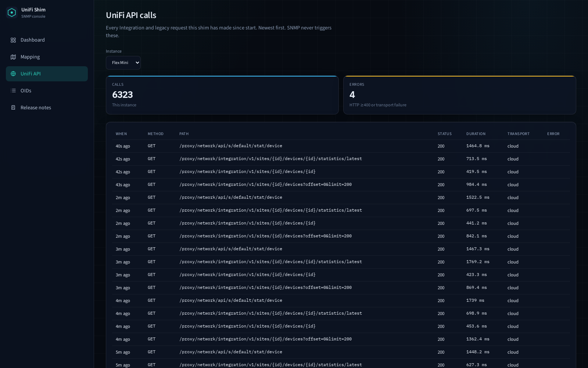Click the '43s ago' timestamp
Viewport: 588px width, 368px height.
[x=123, y=185]
